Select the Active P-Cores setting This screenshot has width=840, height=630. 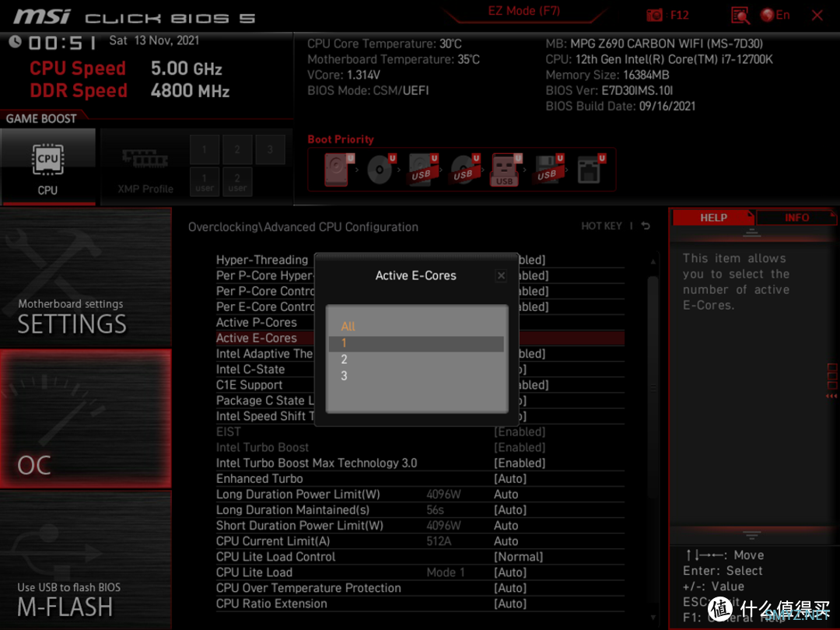[256, 323]
